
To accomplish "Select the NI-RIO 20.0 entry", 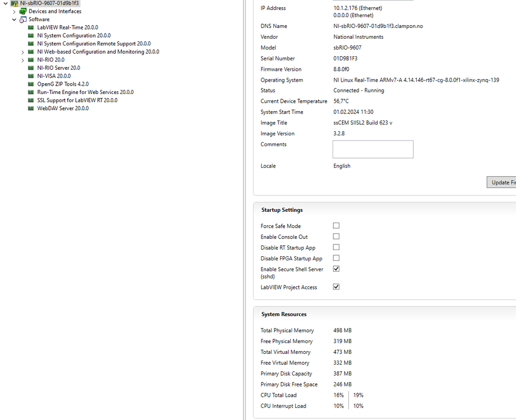I will [x=51, y=59].
